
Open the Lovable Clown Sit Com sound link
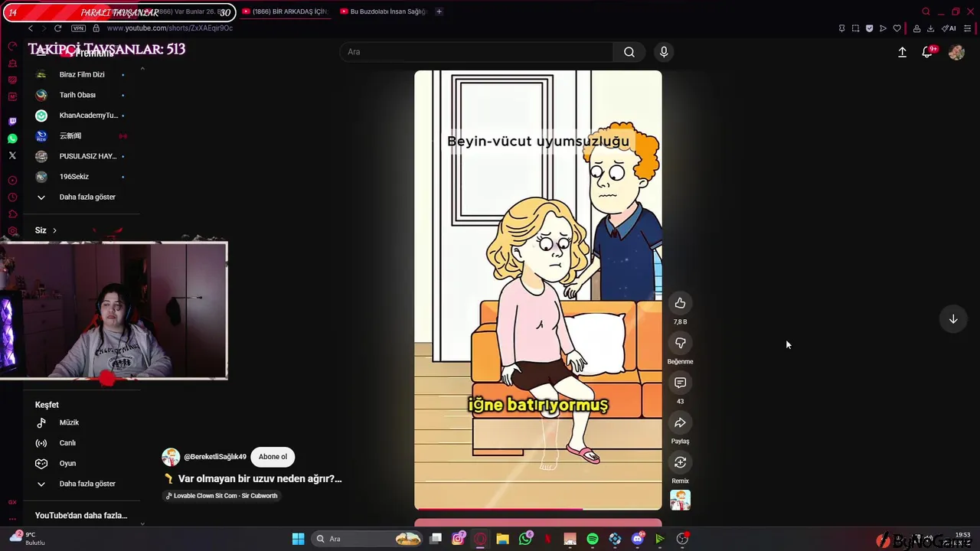[x=222, y=496]
